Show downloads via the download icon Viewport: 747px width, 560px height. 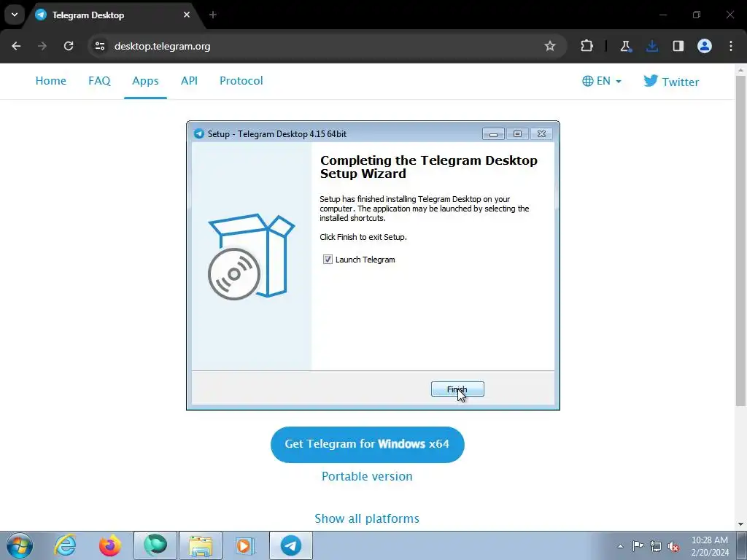tap(651, 46)
